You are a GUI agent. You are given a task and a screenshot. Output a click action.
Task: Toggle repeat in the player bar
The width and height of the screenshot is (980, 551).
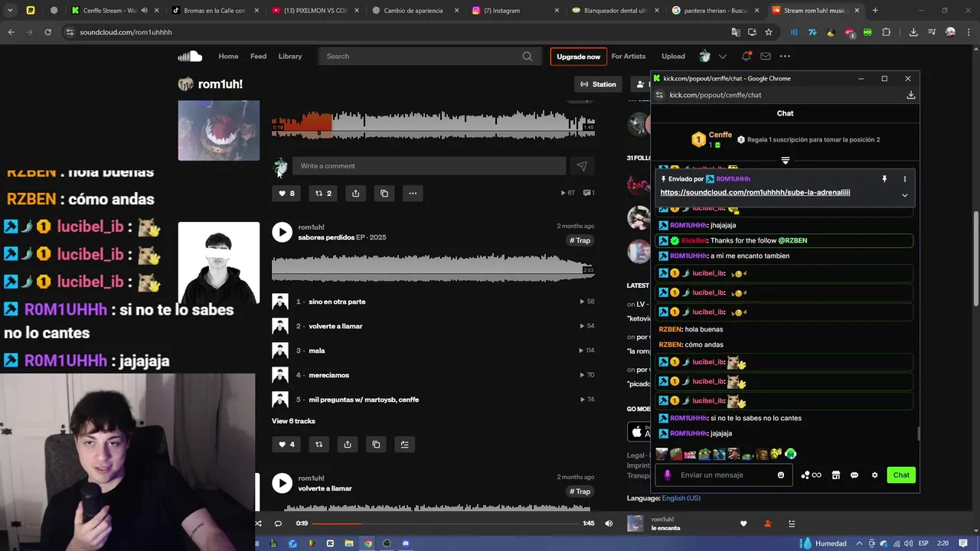[x=278, y=523]
